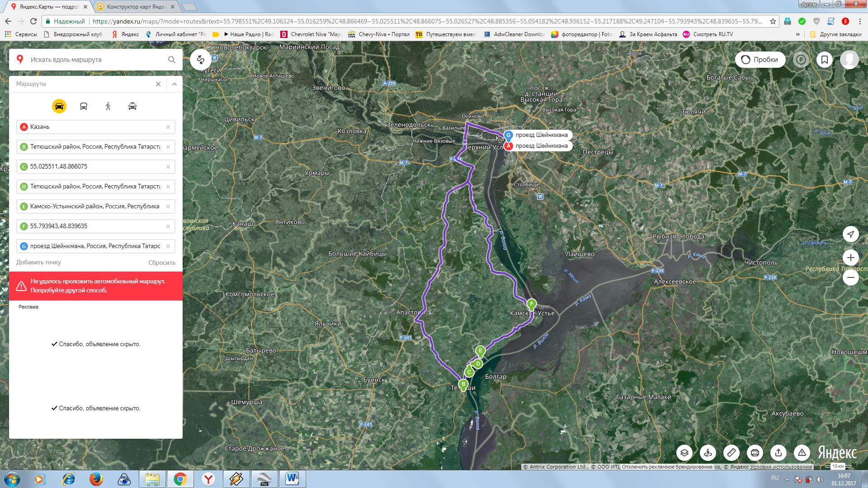868x488 pixels.
Task: Click map marker F near Камское Устье
Action: click(x=532, y=304)
